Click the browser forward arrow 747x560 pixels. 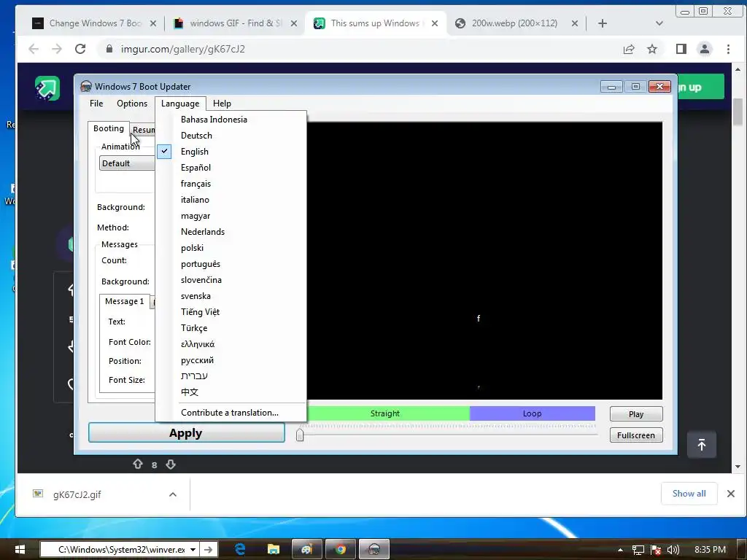coord(57,49)
